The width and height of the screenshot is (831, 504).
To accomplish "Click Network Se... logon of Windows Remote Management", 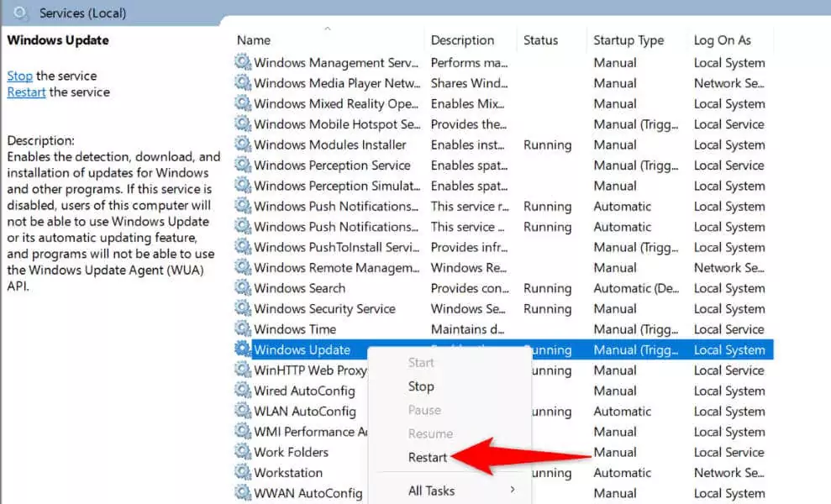I will click(729, 268).
